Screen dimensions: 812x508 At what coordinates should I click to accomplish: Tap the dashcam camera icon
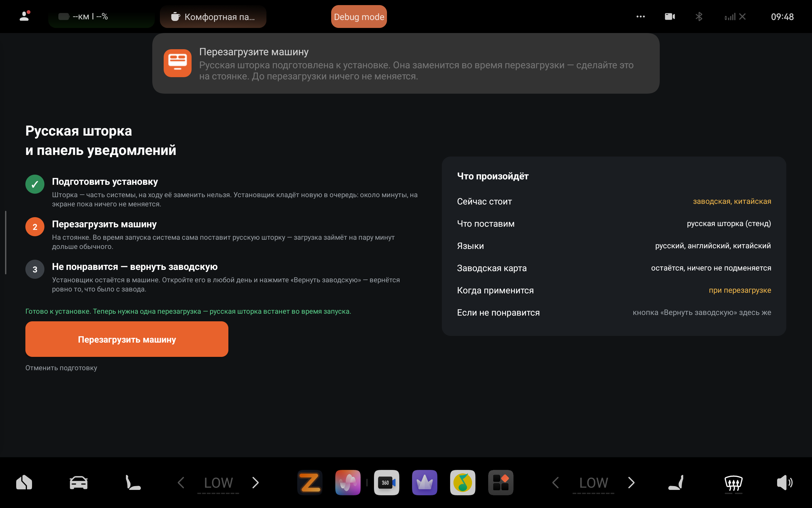670,17
